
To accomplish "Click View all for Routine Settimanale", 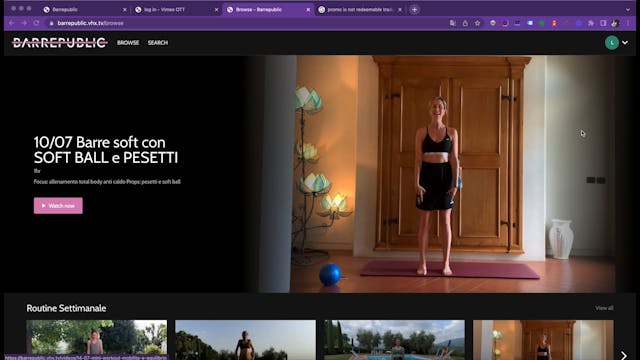I will [x=604, y=308].
